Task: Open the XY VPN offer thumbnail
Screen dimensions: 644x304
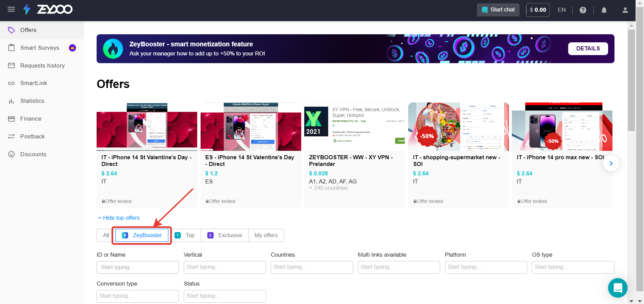Action: click(x=355, y=127)
